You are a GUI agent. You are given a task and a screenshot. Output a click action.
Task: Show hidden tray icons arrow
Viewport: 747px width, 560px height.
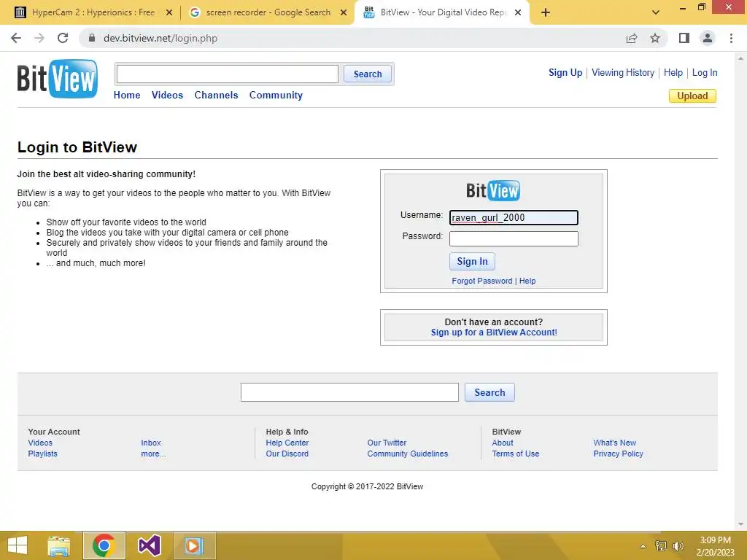pyautogui.click(x=643, y=546)
